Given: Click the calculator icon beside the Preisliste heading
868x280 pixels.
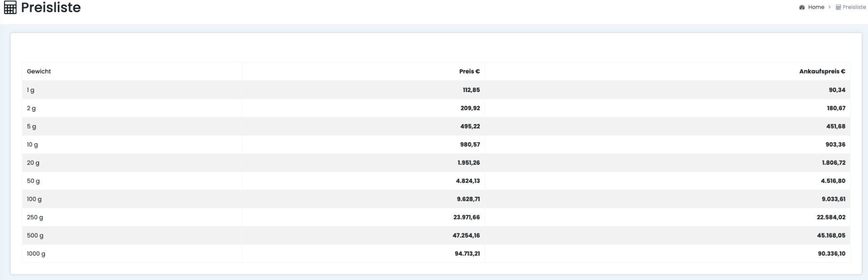Looking at the screenshot, I should click(x=10, y=8).
